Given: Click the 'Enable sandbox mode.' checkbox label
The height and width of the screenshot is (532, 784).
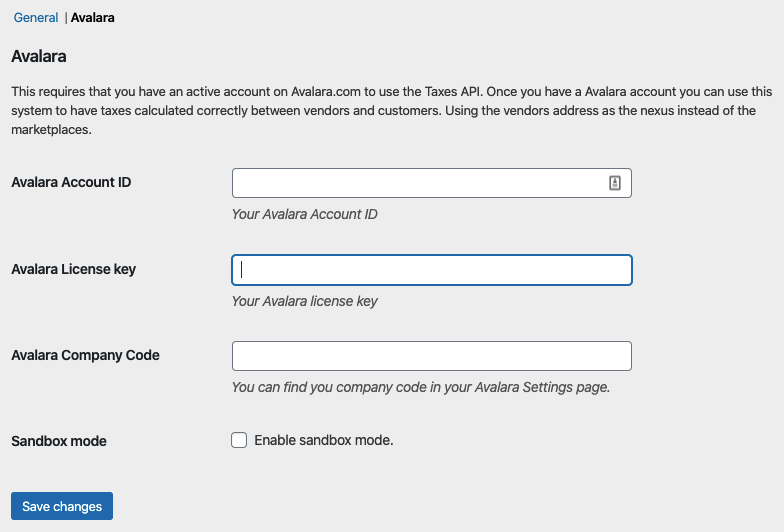Looking at the screenshot, I should click(x=324, y=440).
